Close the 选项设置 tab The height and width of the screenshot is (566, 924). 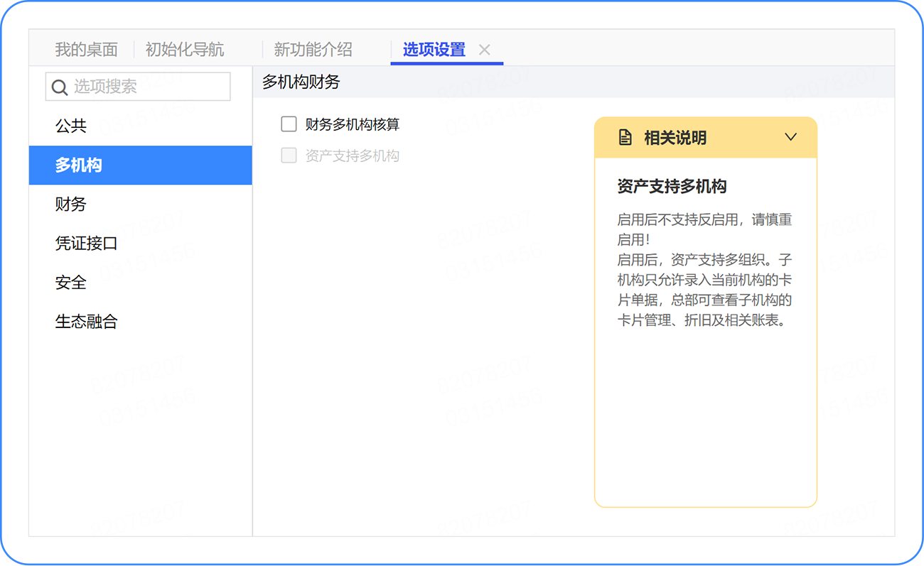point(485,50)
